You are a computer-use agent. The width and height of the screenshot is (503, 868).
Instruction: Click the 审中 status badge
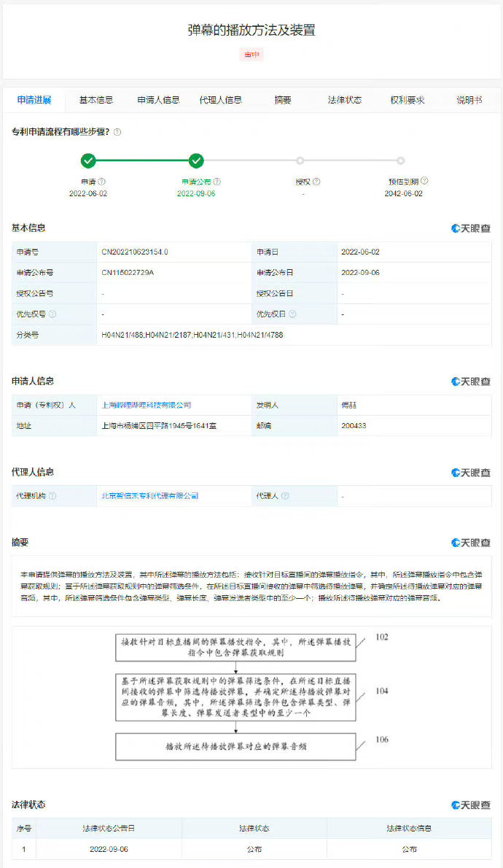point(251,54)
